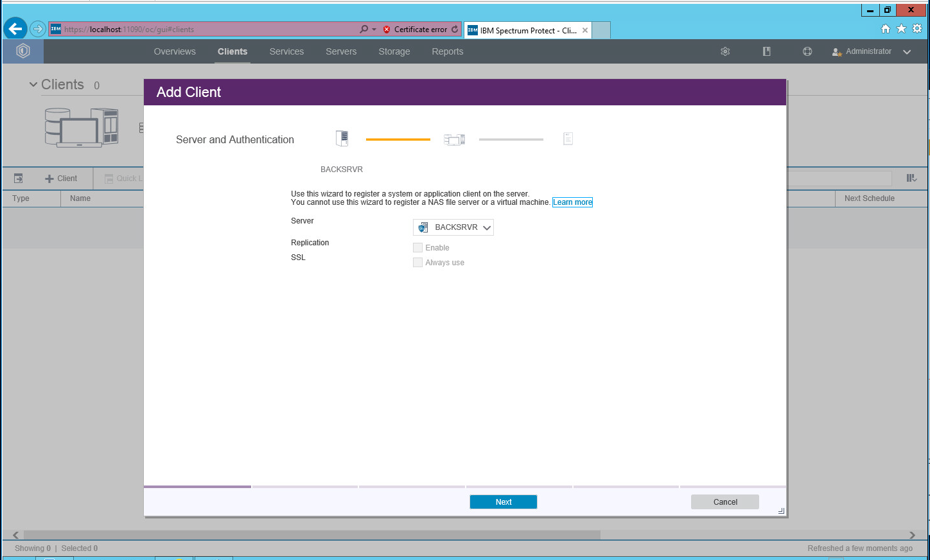Open the globe help icon

pos(807,51)
